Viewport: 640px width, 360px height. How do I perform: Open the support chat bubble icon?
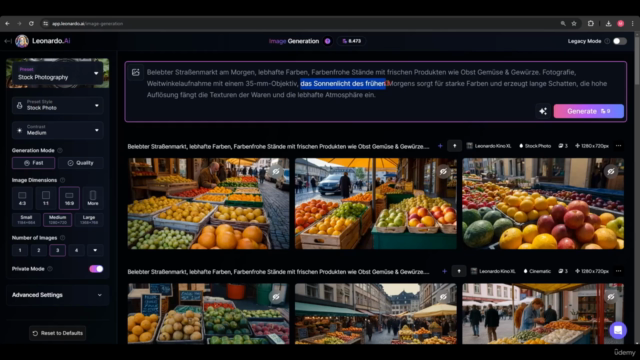pos(618,330)
